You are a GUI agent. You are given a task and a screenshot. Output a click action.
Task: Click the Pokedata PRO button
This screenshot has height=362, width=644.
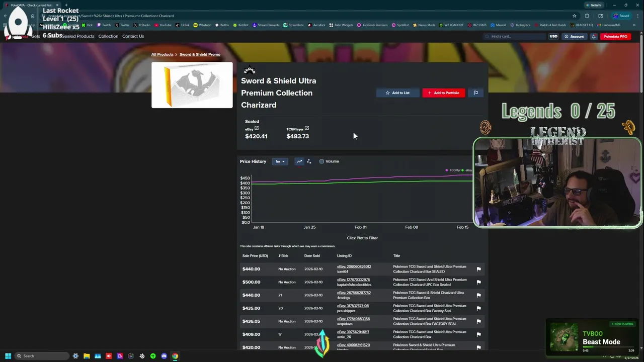[x=616, y=36]
